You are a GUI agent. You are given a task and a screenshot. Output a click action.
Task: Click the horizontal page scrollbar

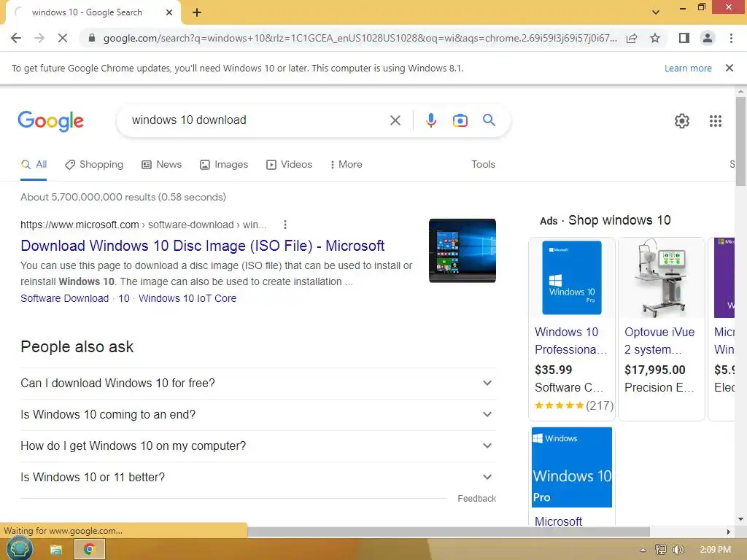pyautogui.click(x=448, y=532)
